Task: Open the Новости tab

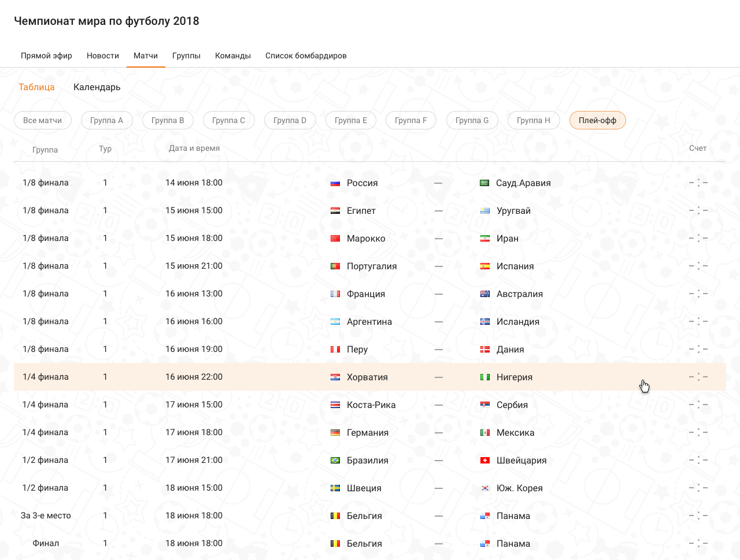Action: (x=103, y=56)
